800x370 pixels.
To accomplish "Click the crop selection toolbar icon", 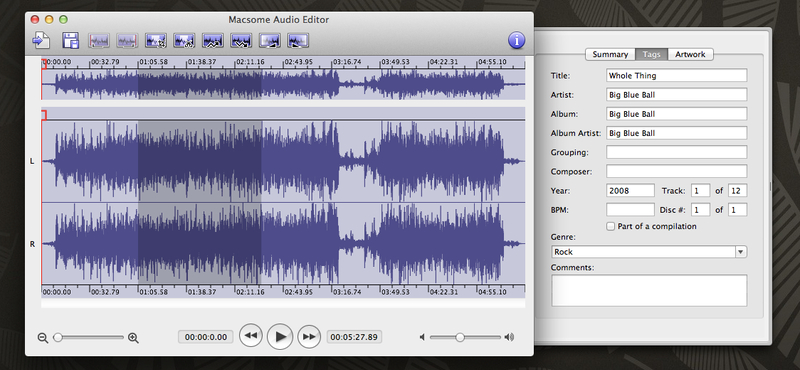I will tap(156, 41).
